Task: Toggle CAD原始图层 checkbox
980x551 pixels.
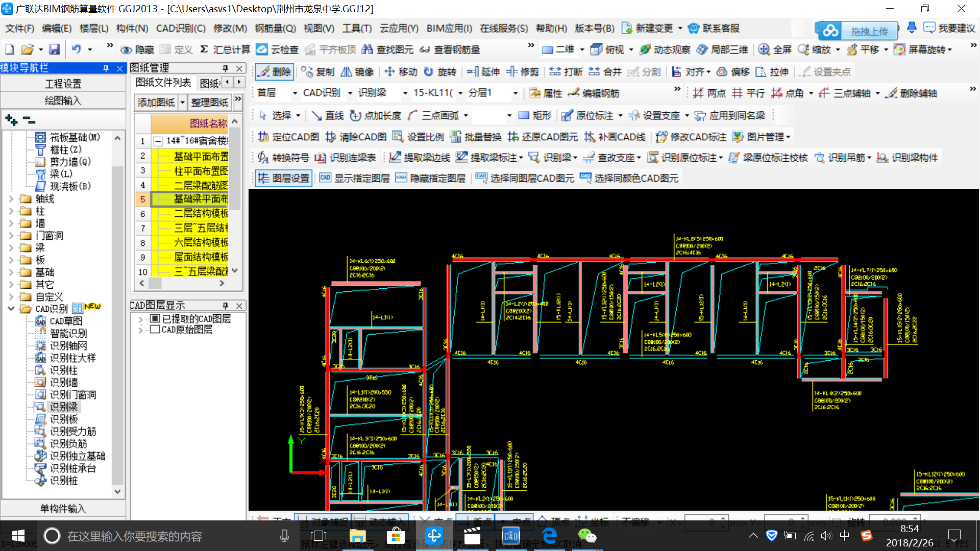Action: pyautogui.click(x=156, y=330)
